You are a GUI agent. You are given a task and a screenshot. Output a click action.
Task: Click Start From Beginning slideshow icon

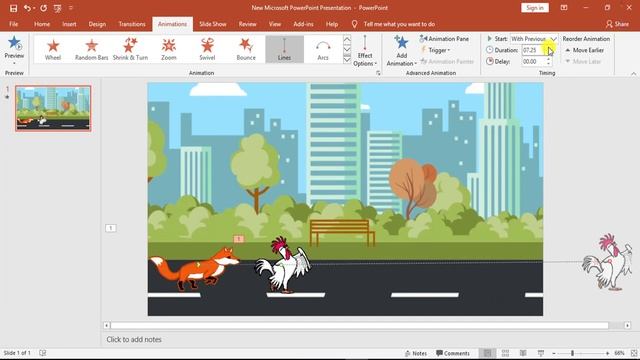(x=58, y=8)
